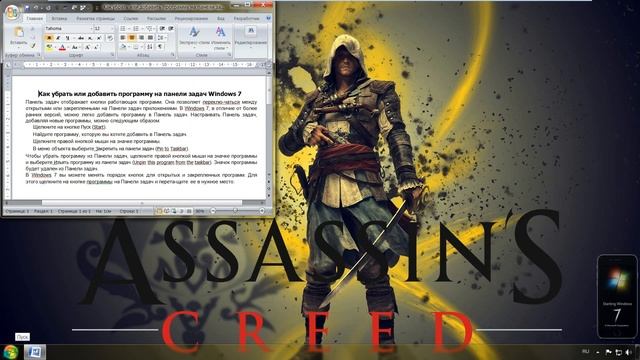
Task: Decrease font size with Shrink Font
Action: (96, 47)
